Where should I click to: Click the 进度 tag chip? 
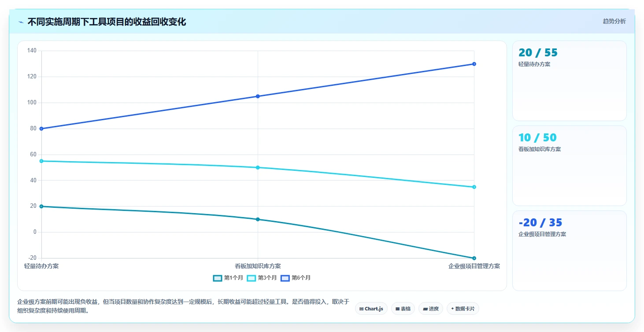(430, 309)
